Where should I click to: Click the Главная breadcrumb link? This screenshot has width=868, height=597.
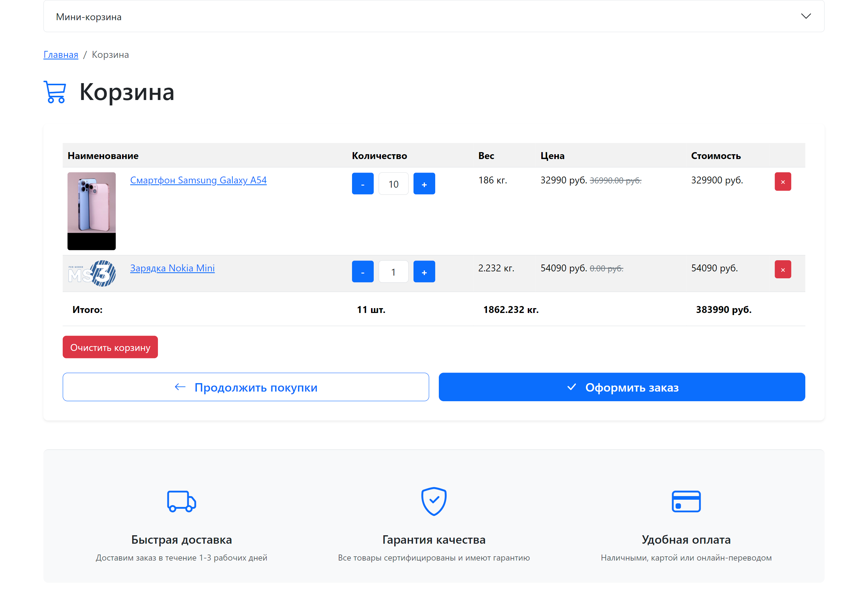61,55
